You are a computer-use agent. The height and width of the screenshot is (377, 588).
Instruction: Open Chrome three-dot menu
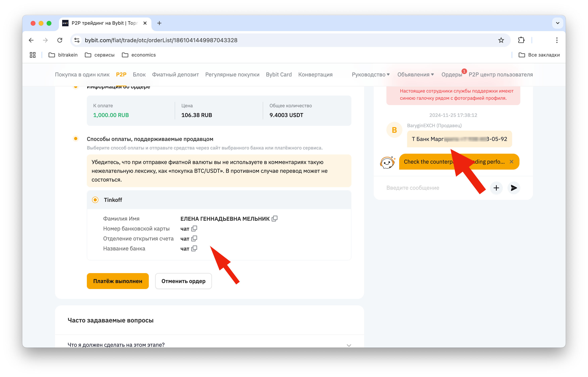[x=557, y=40]
